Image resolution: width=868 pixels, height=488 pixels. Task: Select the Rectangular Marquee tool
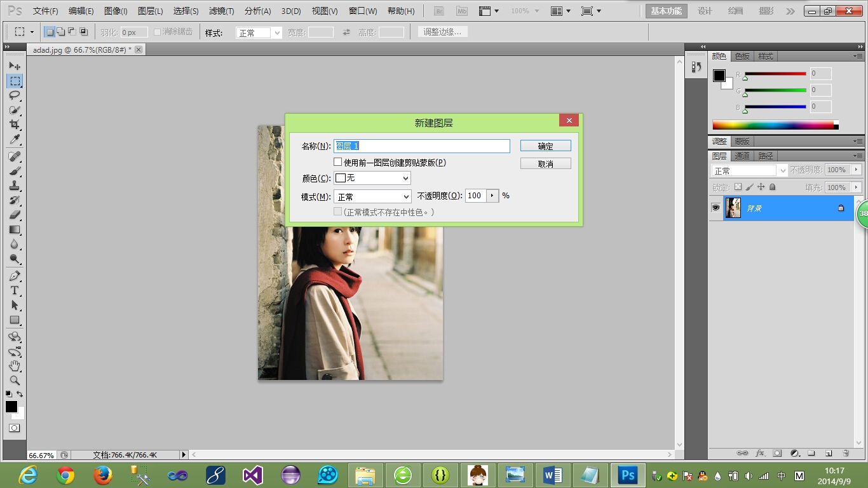(15, 81)
